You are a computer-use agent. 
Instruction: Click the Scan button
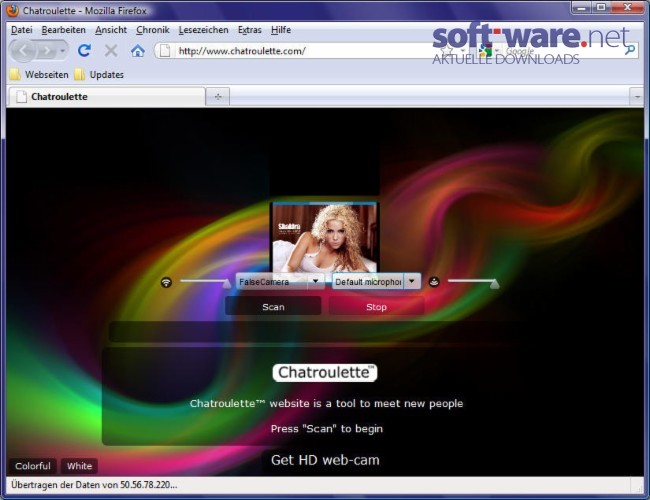[x=273, y=307]
